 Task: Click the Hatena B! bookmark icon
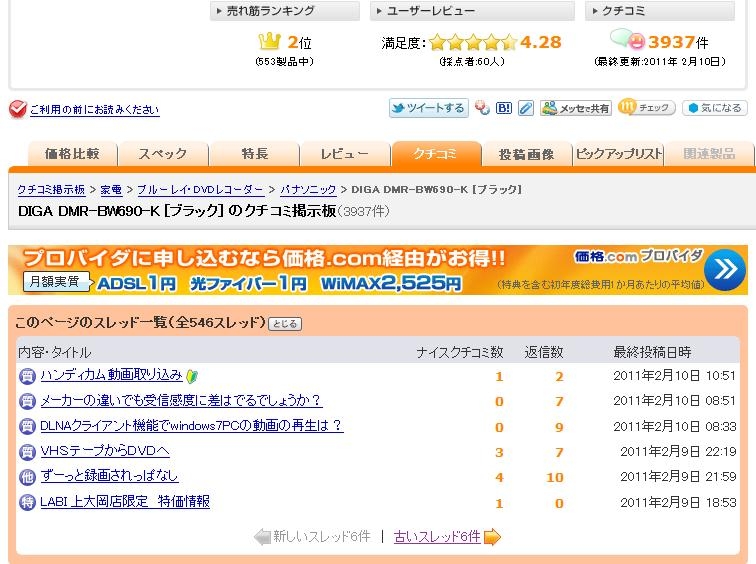[x=504, y=108]
